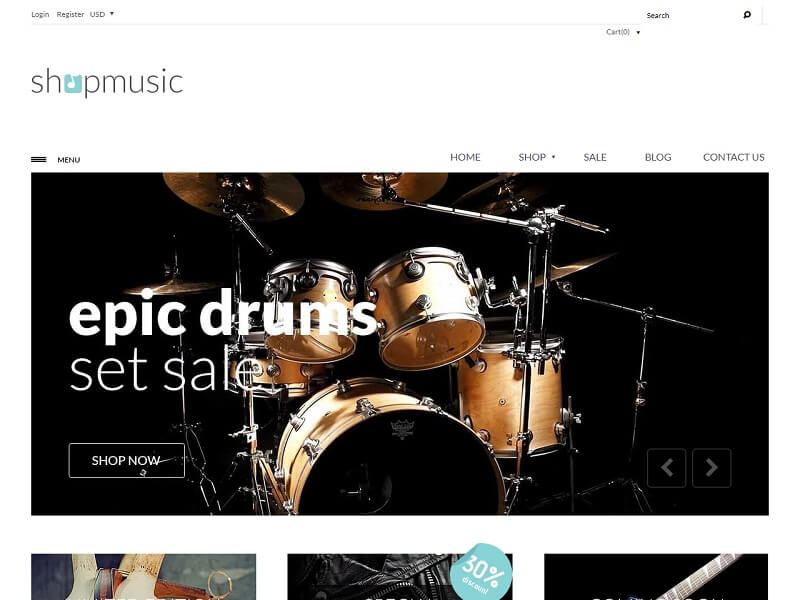
Task: Click the shopmusic logo
Action: [x=107, y=82]
